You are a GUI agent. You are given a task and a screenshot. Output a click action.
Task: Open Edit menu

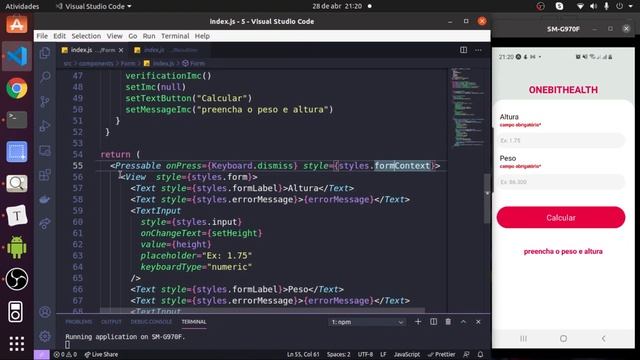pos(60,36)
